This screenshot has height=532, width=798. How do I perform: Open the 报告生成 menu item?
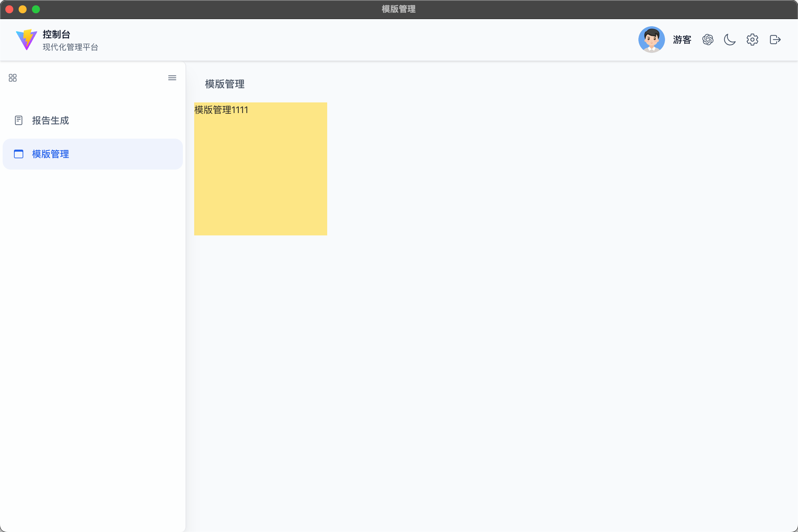click(93, 120)
